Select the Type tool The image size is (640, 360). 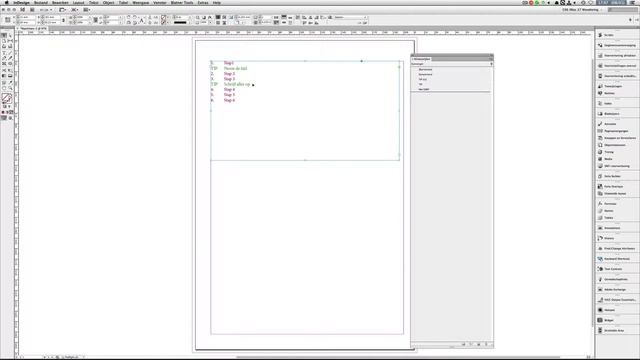point(4,53)
